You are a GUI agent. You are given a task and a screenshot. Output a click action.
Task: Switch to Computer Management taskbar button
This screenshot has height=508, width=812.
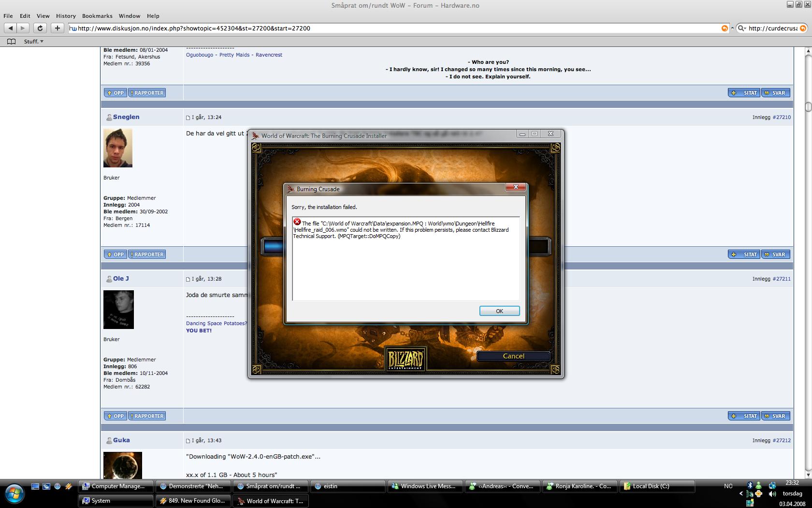coord(116,486)
